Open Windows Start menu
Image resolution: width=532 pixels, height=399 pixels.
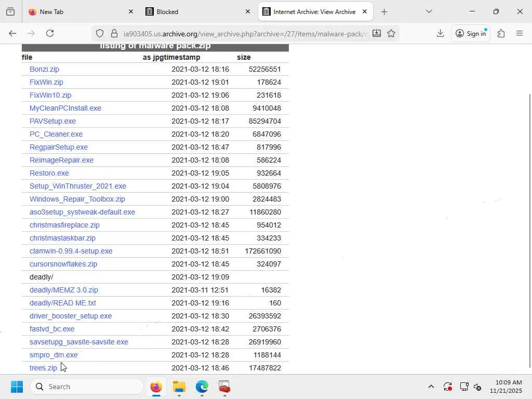point(17,387)
